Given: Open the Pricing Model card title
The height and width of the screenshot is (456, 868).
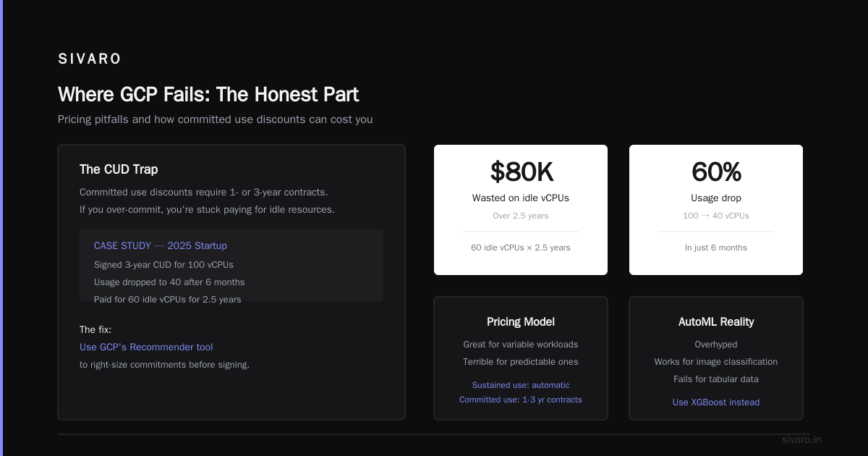Looking at the screenshot, I should (521, 322).
